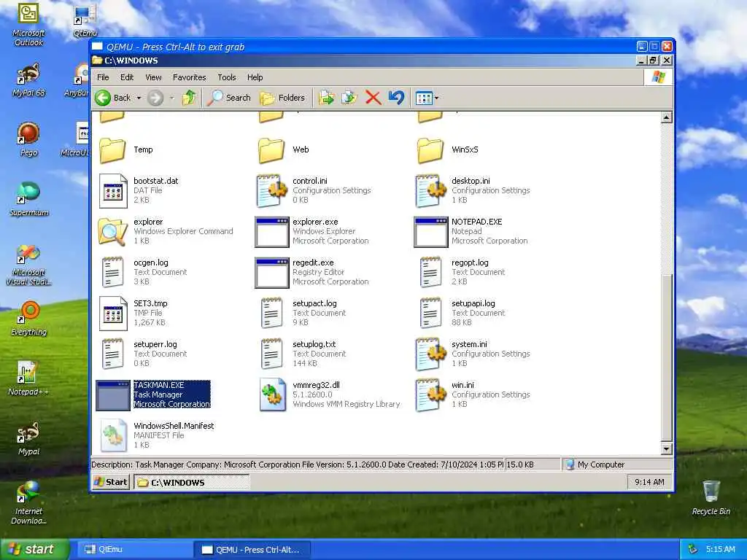Select the Web folder

(271, 150)
